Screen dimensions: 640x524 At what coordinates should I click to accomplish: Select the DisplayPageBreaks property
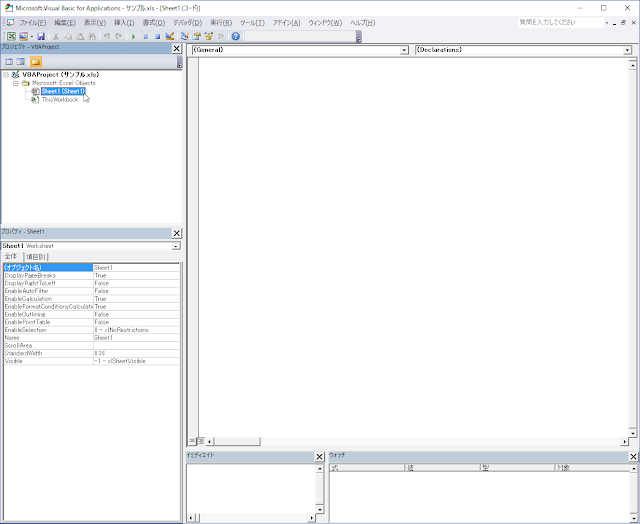point(48,275)
